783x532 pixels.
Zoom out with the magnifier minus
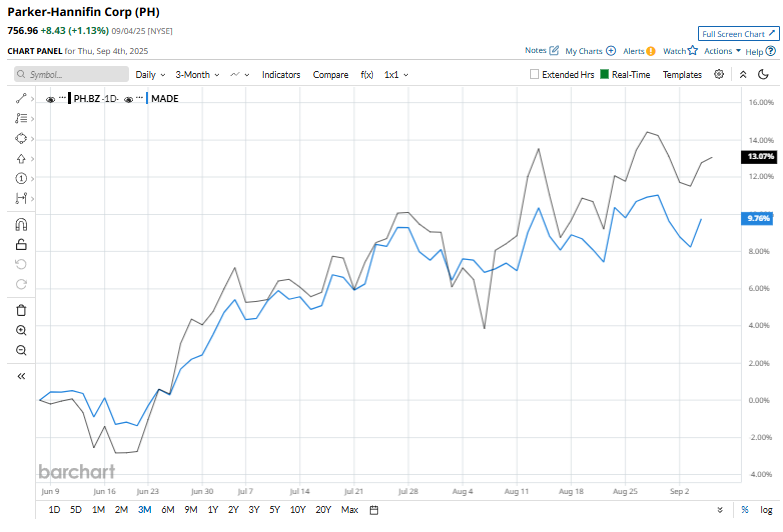[x=21, y=350]
